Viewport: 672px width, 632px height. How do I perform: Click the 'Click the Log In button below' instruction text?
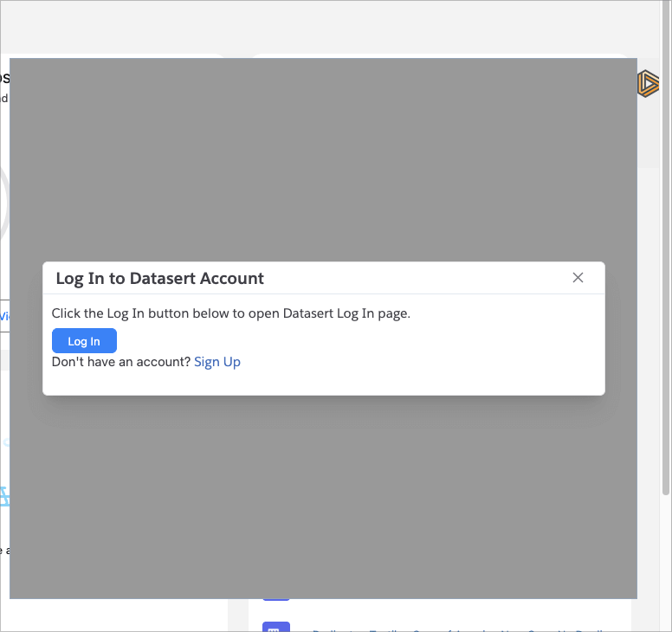[230, 313]
